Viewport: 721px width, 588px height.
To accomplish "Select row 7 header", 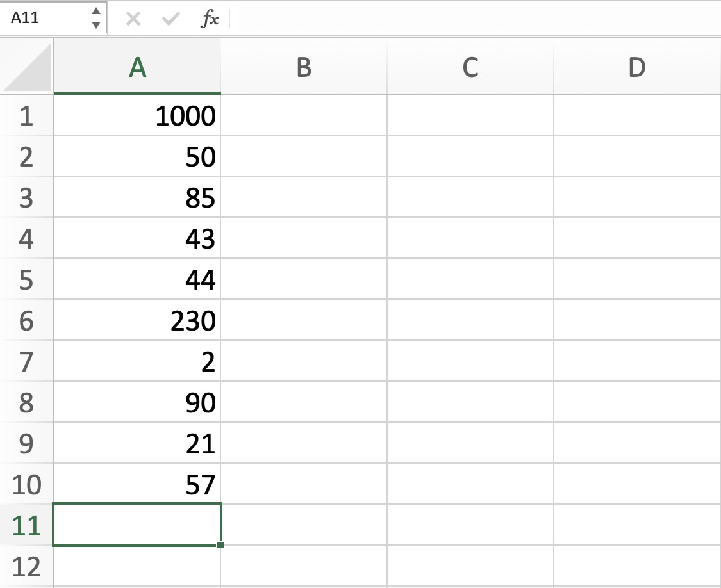I will [x=27, y=361].
